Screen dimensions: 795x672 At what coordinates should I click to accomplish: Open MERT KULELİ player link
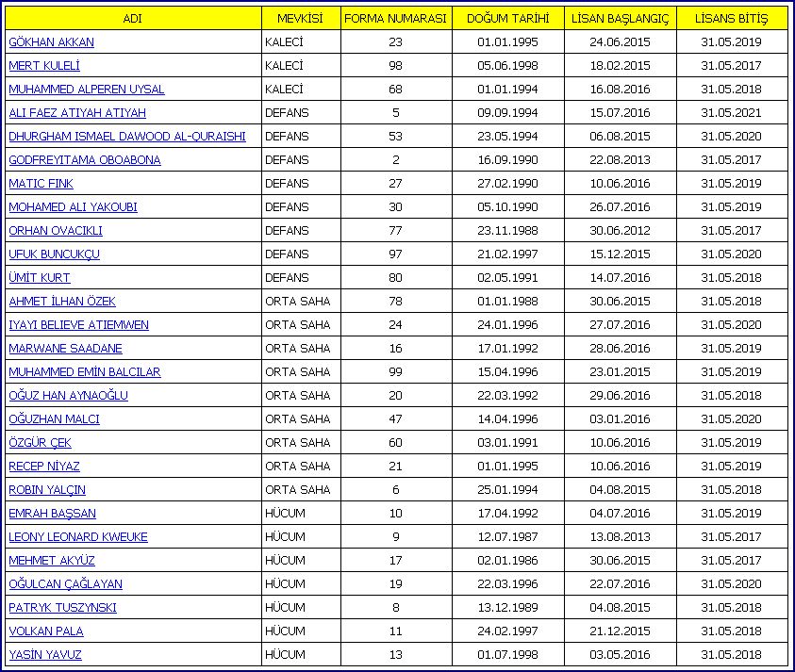click(44, 66)
